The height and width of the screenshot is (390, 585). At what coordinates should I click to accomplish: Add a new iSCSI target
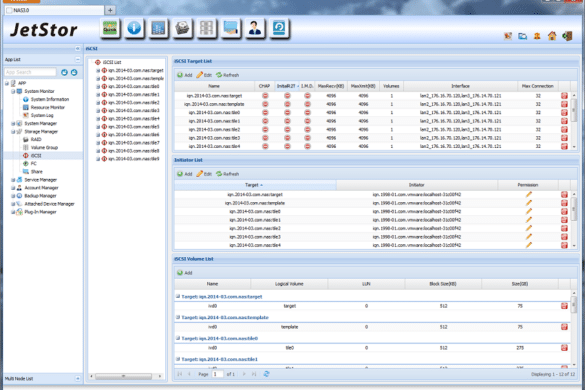(185, 75)
